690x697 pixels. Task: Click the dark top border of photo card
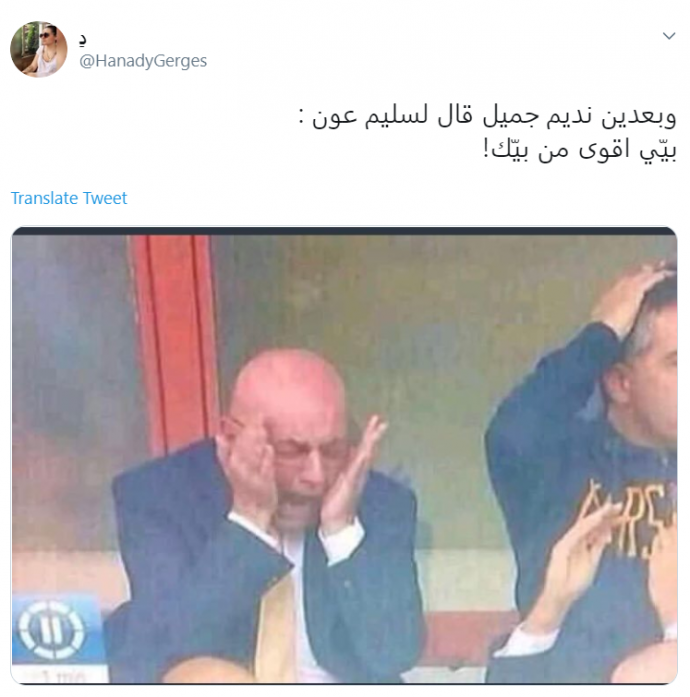click(344, 231)
